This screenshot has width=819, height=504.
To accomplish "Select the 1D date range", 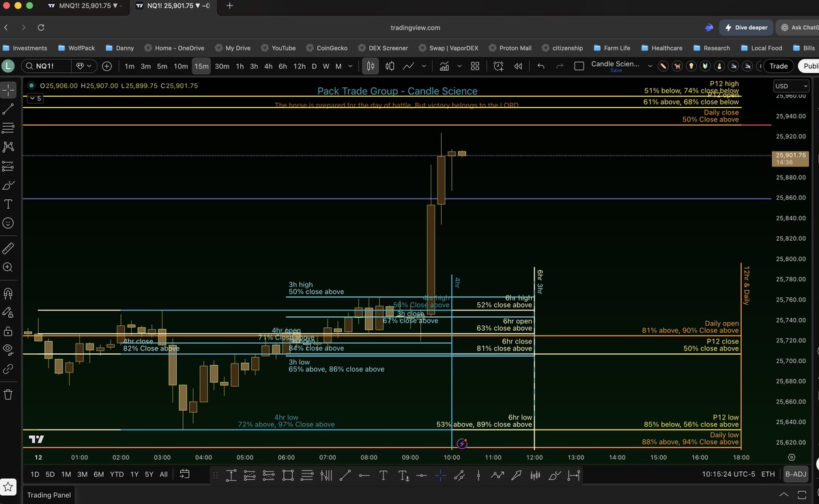I will click(x=34, y=474).
